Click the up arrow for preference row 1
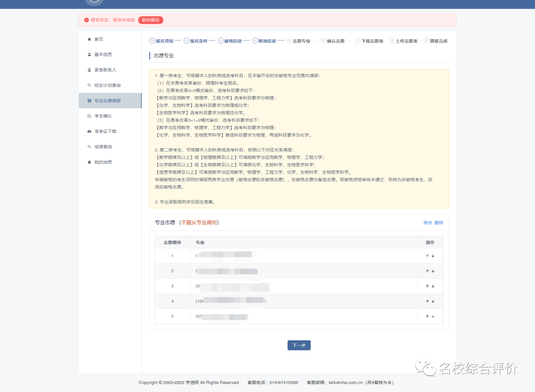 click(x=427, y=256)
